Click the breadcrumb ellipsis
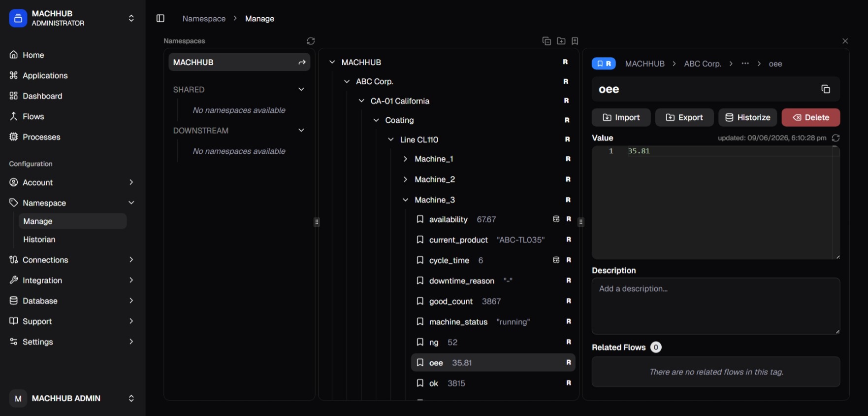This screenshot has width=868, height=416. [x=745, y=64]
